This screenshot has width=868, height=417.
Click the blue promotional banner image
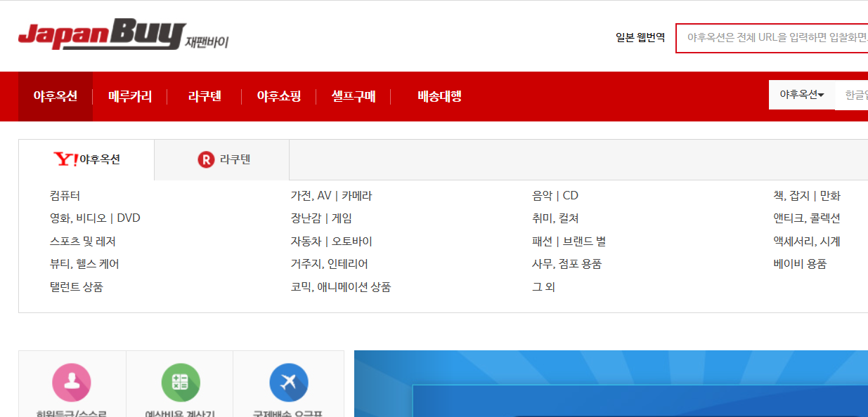[x=611, y=384]
